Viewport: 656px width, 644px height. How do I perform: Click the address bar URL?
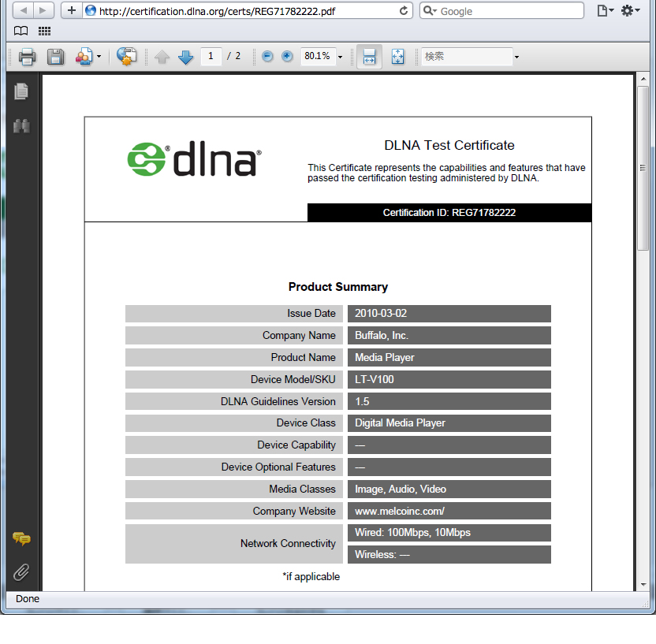pyautogui.click(x=217, y=11)
